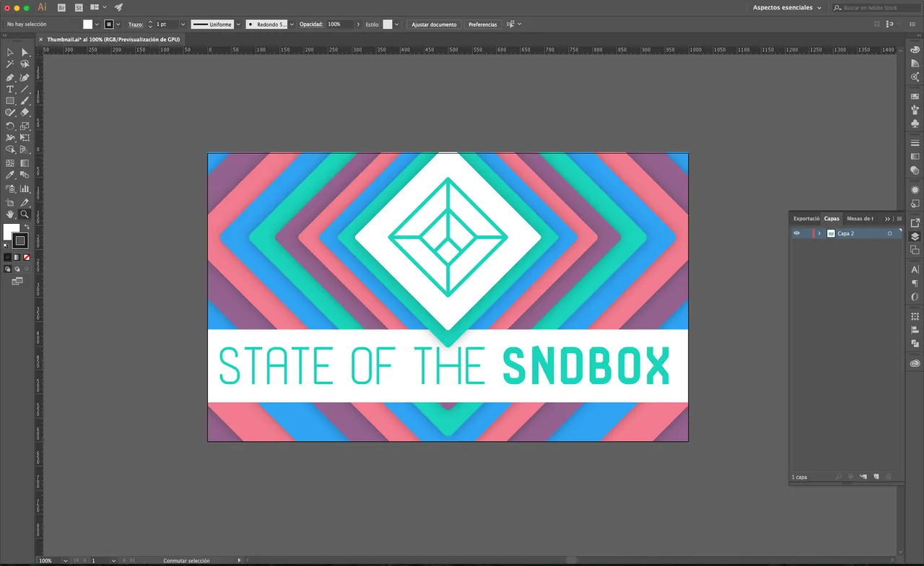Image resolution: width=924 pixels, height=566 pixels.
Task: Select the Paintbrush tool
Action: click(25, 101)
